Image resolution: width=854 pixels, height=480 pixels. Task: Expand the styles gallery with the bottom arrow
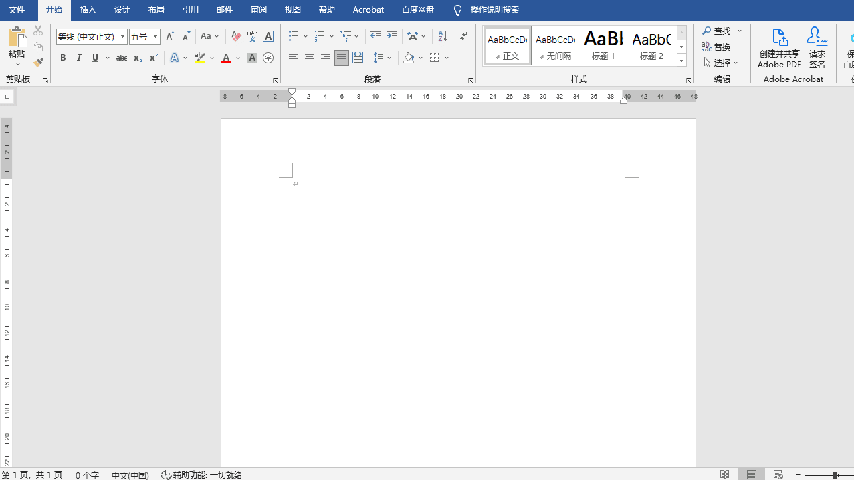coord(682,60)
